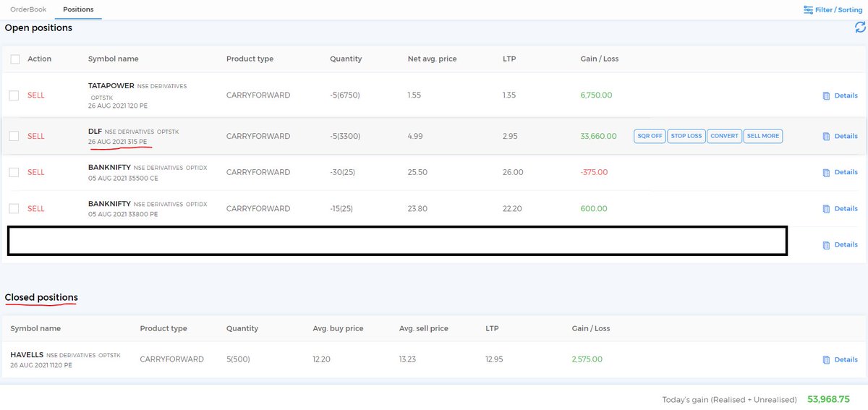Click the TATAPOWER symbol name
The image size is (868, 410).
tap(111, 85)
